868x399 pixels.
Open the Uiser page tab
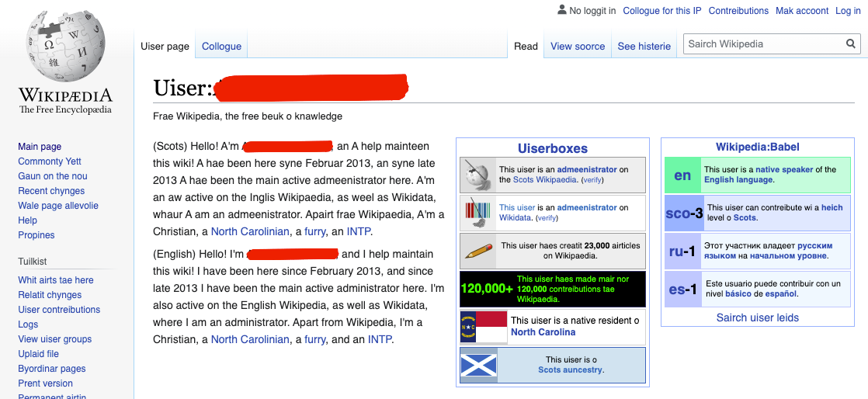(x=165, y=47)
